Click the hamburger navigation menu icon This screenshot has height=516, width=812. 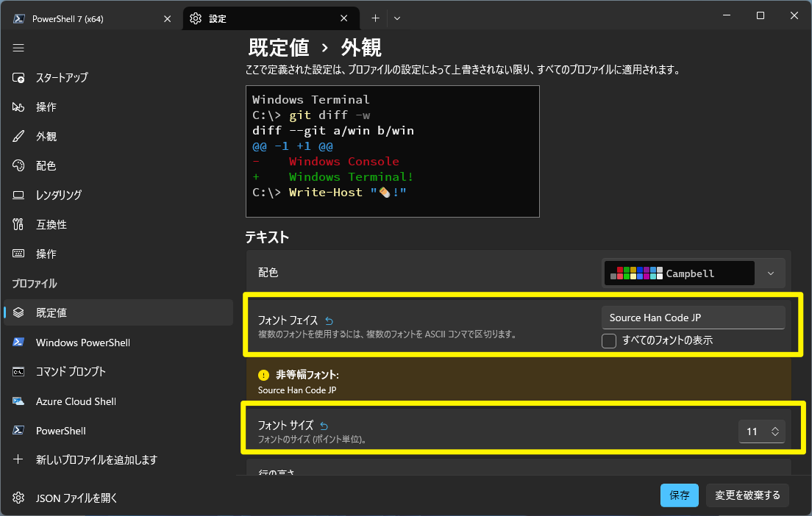pos(18,48)
